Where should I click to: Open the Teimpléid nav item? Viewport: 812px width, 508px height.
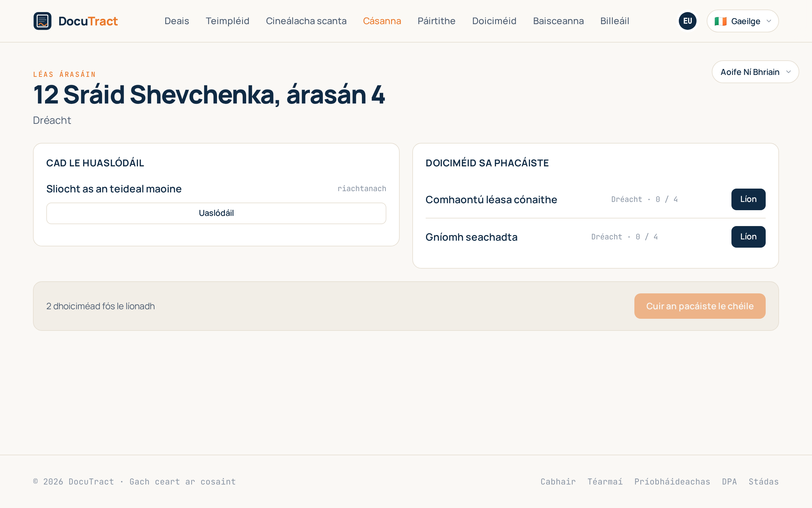click(x=227, y=21)
